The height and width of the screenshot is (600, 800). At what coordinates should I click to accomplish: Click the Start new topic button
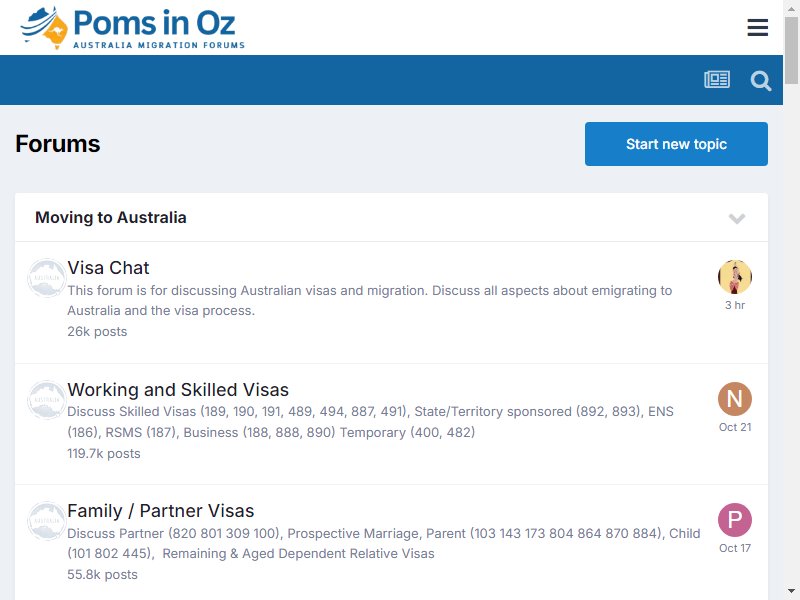click(676, 144)
